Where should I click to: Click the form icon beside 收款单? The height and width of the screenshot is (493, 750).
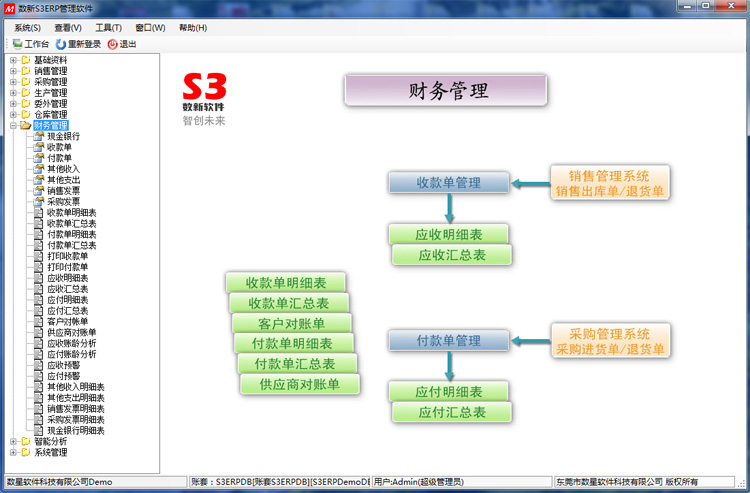point(39,147)
